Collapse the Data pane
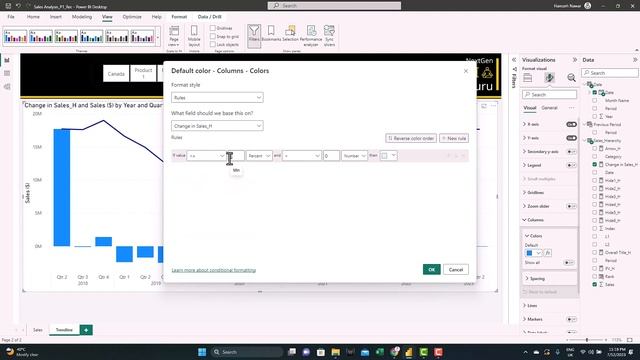Screen dimensions: 640x360 coord(635,60)
